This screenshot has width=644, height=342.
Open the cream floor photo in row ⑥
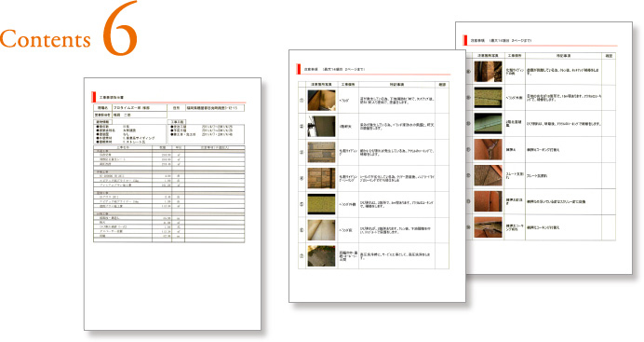(321, 230)
